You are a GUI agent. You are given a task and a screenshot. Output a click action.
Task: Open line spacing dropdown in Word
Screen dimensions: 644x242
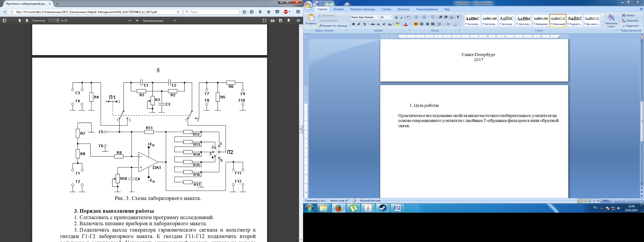[x=440, y=24]
